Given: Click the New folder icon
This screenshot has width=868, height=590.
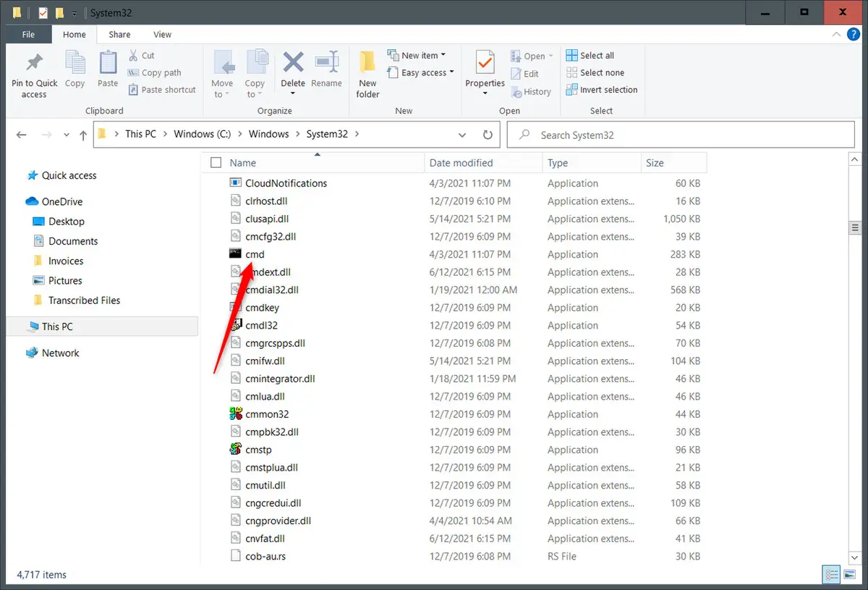Looking at the screenshot, I should pyautogui.click(x=367, y=62).
